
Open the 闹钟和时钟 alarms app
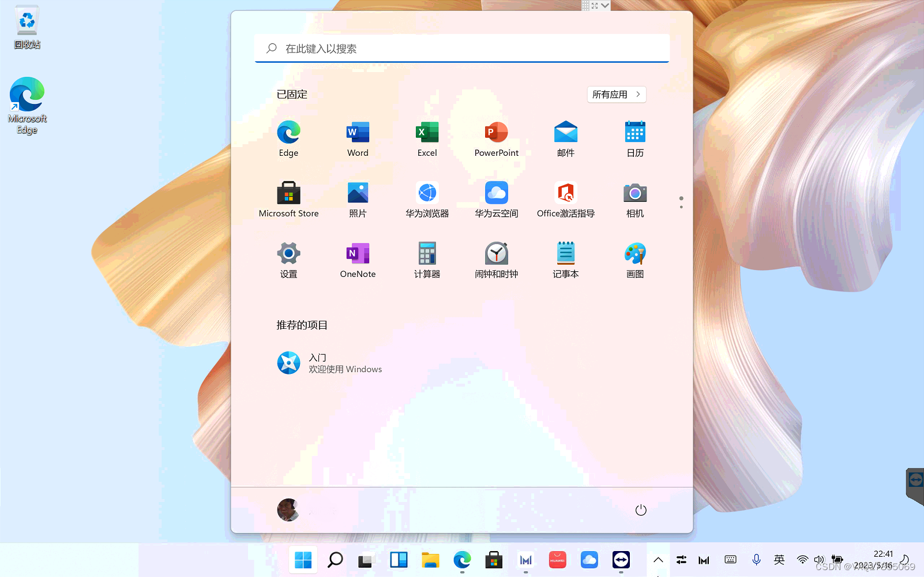tap(496, 258)
